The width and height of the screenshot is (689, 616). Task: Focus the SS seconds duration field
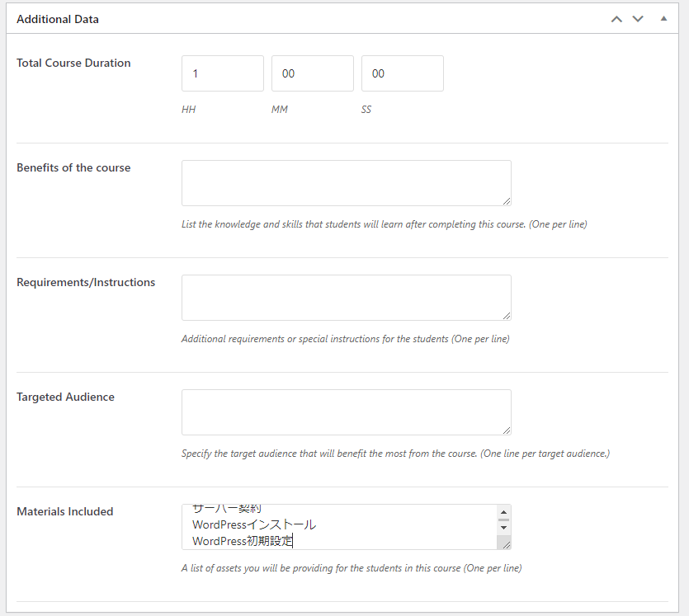pos(402,73)
